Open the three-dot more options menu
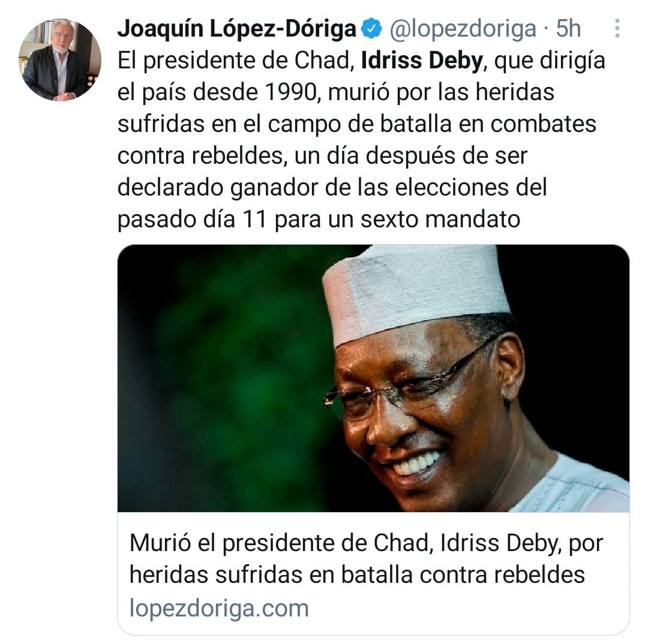648x644 pixels. 617,29
